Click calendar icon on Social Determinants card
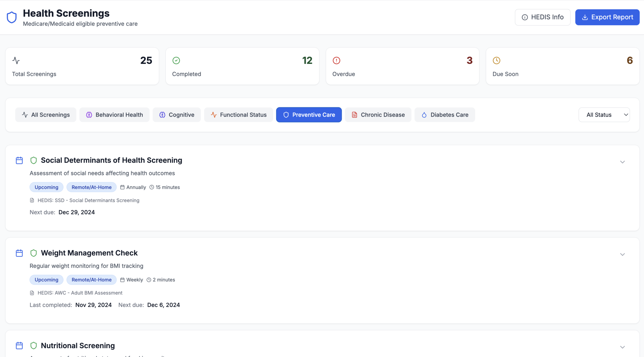This screenshot has width=644, height=357. click(x=19, y=160)
